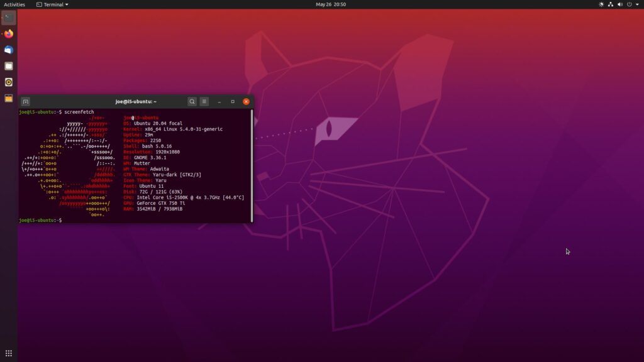Viewport: 644px width, 362px height.
Task: Click the Kernel 'x86_64 Linux 5.4.0-31-generic' line
Action: coord(173,129)
